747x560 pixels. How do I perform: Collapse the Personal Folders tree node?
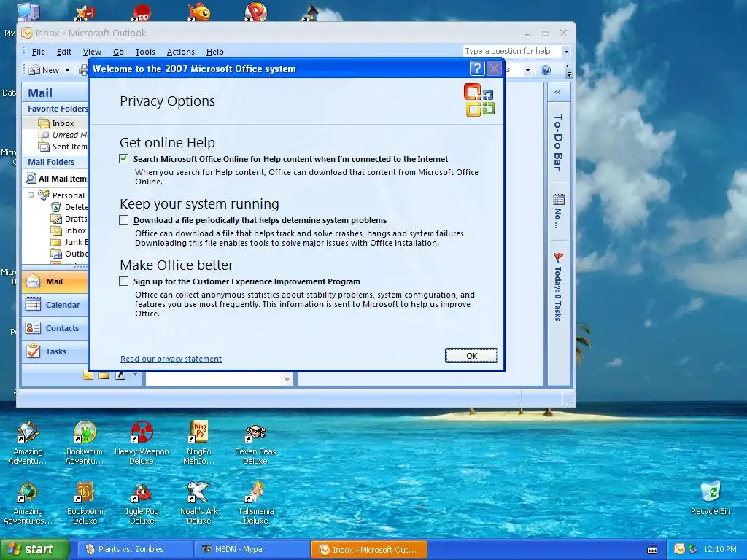pos(31,195)
